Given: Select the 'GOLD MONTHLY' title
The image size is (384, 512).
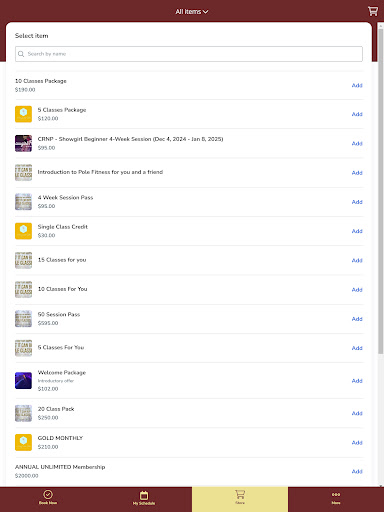Looking at the screenshot, I should click(x=60, y=438).
